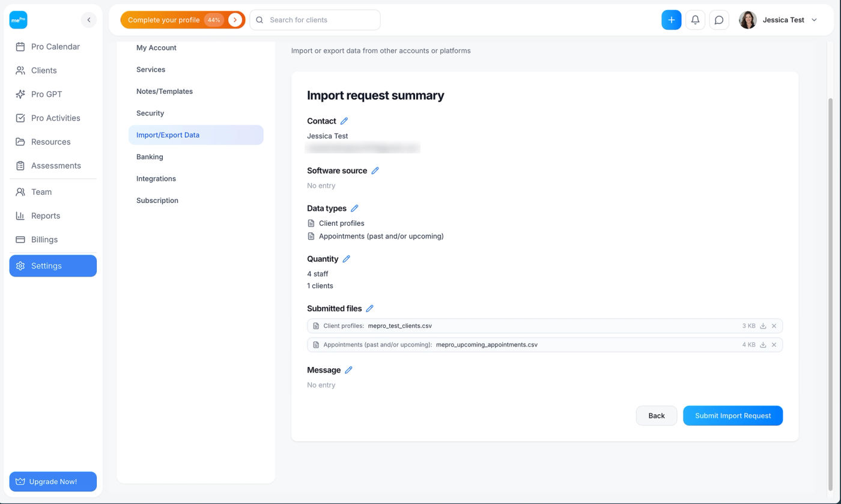The height and width of the screenshot is (504, 841).
Task: Open Notes/Templates settings tab
Action: (x=196, y=91)
